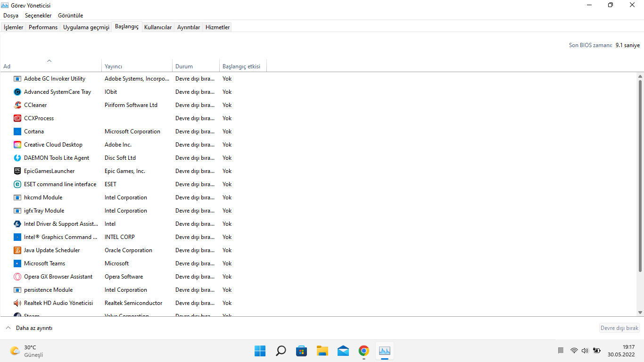
Task: Click the scrollbar up arrow in startup list
Action: (640, 76)
